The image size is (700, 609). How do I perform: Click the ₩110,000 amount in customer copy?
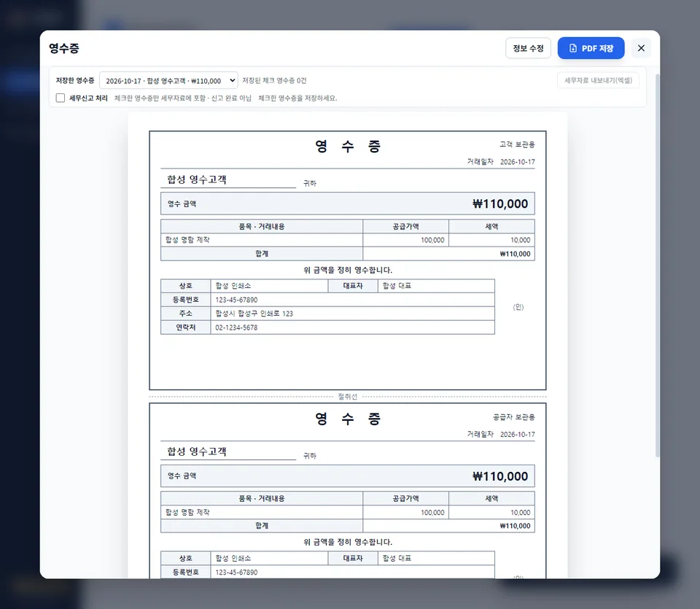click(500, 204)
